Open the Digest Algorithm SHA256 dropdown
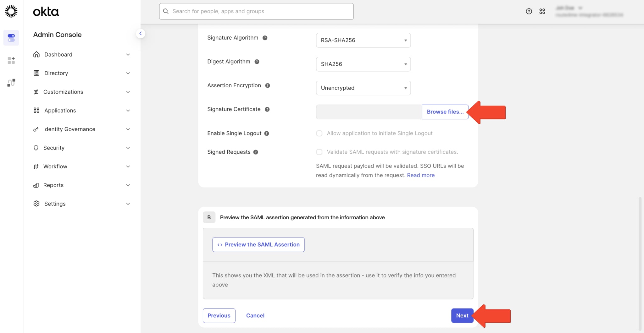Viewport: 644px width, 333px height. click(363, 64)
